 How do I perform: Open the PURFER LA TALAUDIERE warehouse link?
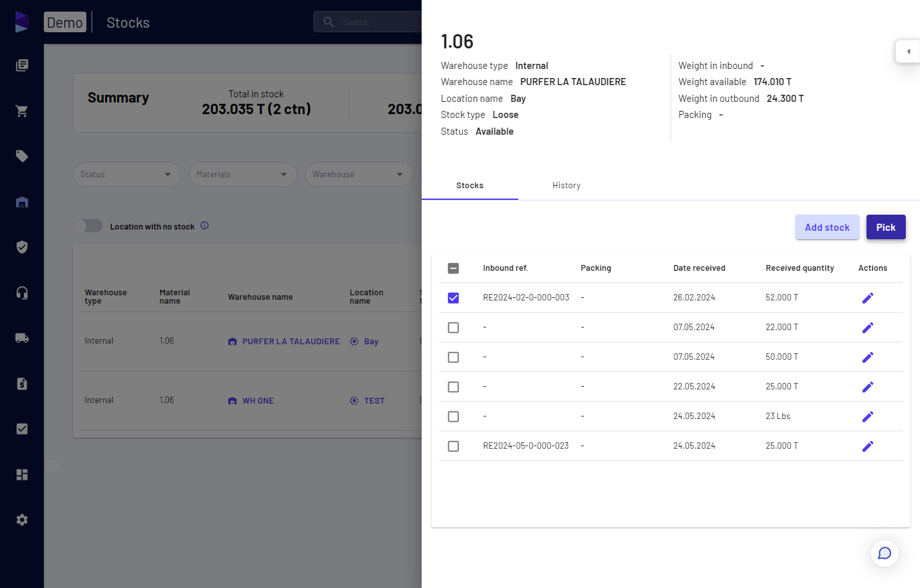point(284,342)
